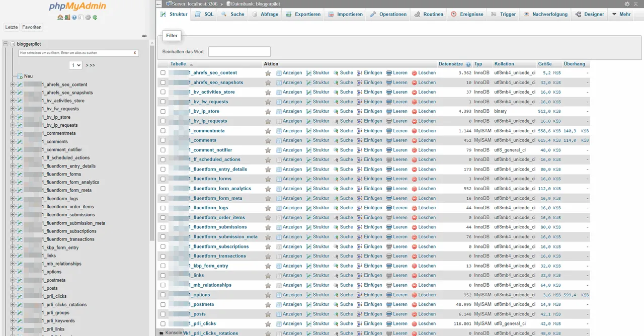
Task: Expand 1_ahrefs_seo_content node in tree
Action: click(13, 85)
